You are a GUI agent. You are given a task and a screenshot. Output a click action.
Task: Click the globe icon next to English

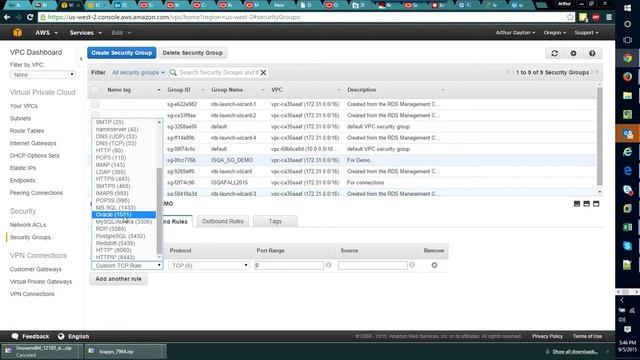(61, 336)
